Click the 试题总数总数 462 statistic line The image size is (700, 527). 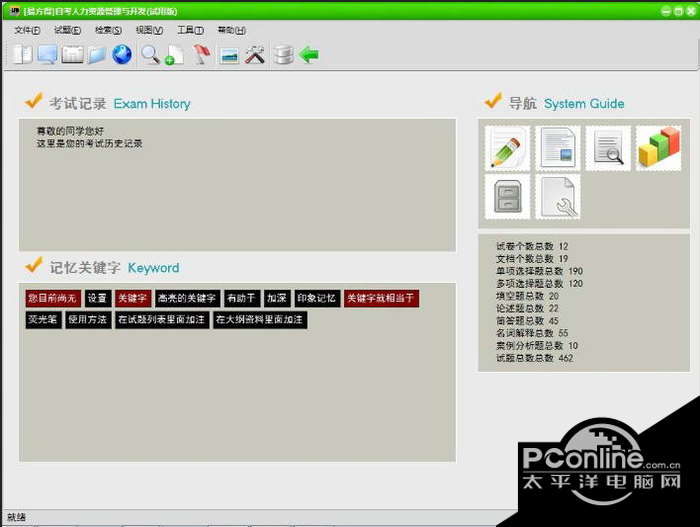(x=534, y=358)
